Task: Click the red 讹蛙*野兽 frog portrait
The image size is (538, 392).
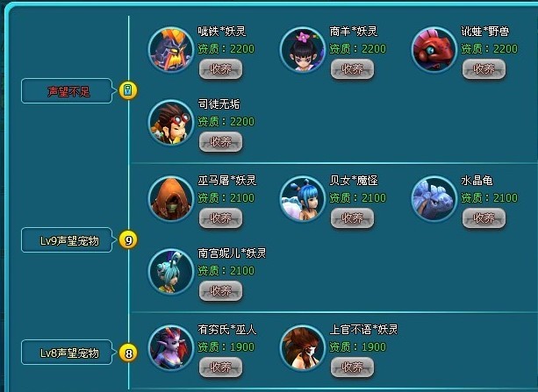Action: coord(434,50)
